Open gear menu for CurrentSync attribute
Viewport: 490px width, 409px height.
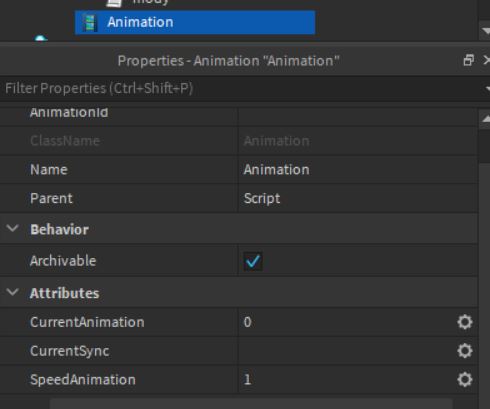[465, 351]
